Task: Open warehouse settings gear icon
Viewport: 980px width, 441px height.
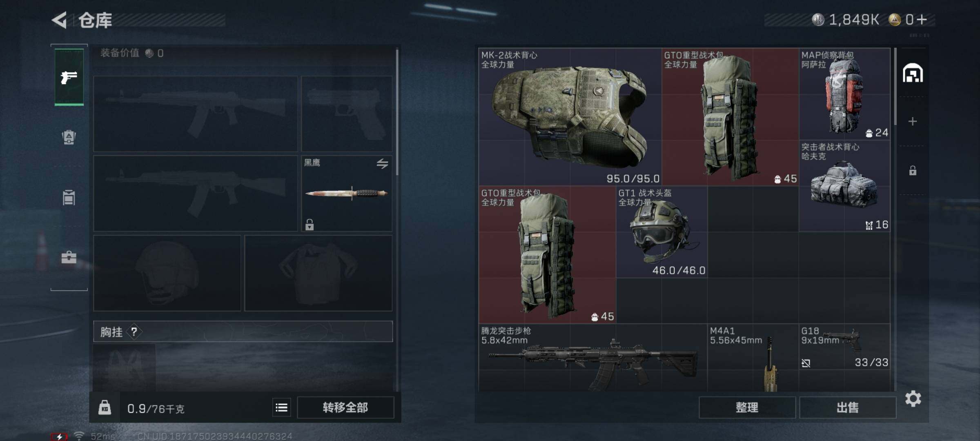Action: [x=913, y=399]
